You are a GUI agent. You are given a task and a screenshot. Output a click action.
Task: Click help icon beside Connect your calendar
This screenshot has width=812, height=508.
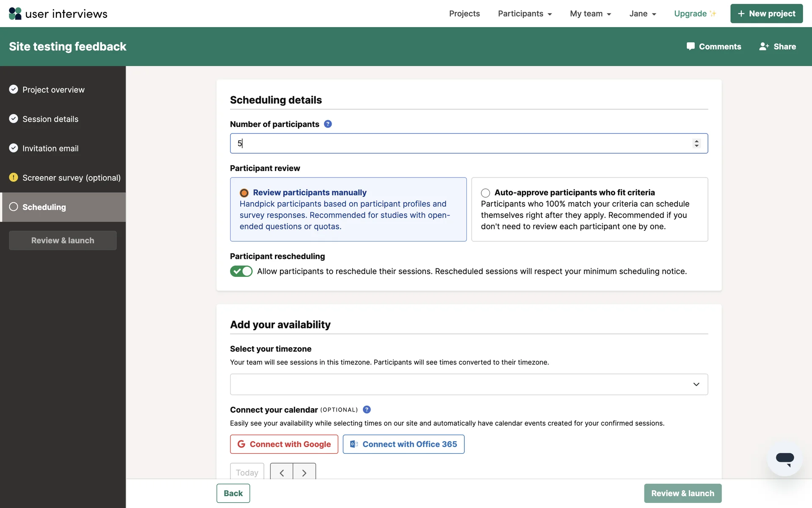pos(367,409)
